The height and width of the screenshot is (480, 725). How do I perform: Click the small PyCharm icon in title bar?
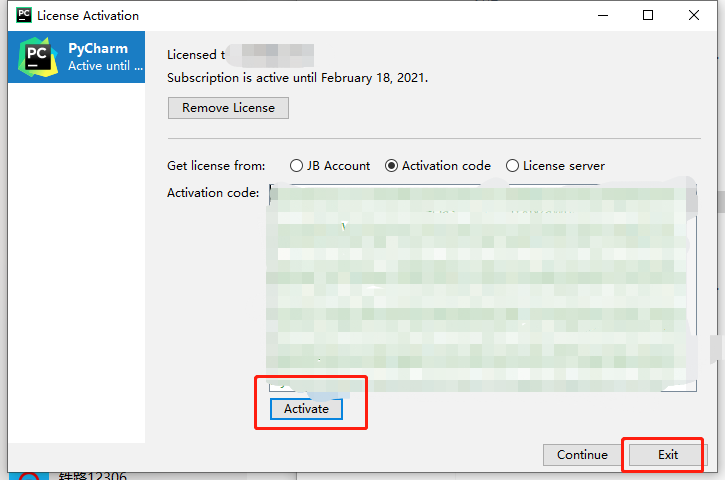click(24, 15)
